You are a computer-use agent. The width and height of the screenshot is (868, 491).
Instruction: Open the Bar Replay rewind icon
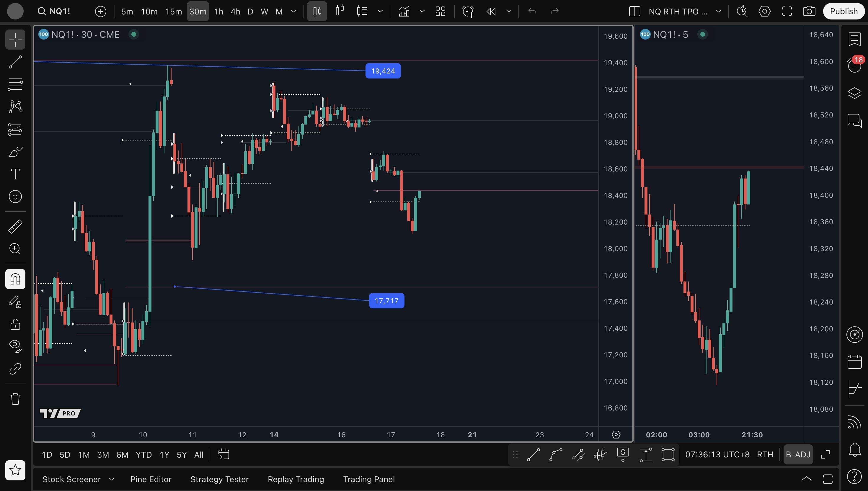click(491, 12)
